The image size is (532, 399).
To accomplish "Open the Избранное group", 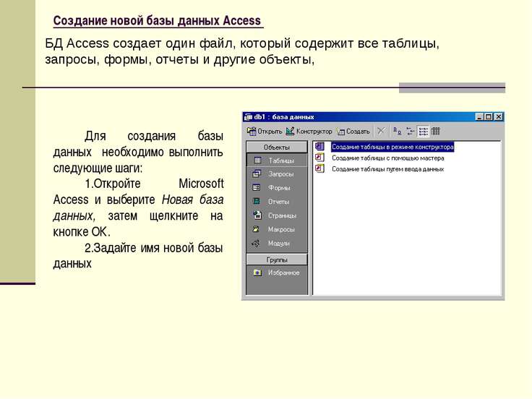I will (x=277, y=273).
